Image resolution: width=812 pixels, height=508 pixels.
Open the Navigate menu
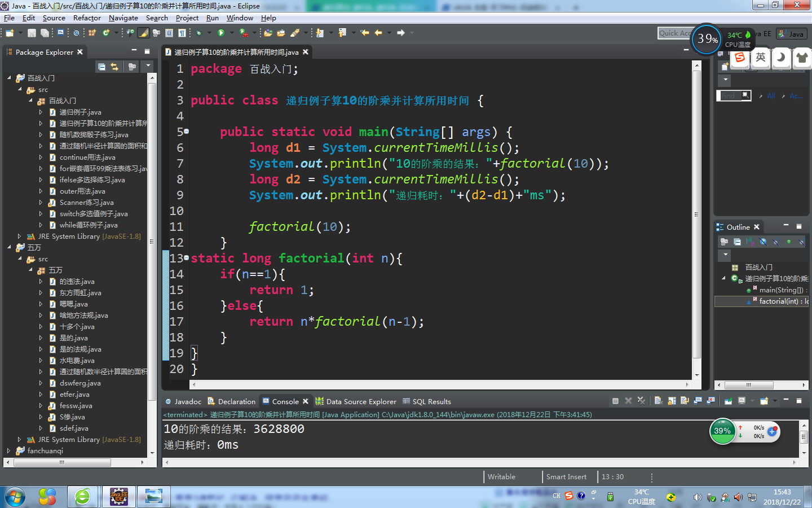click(123, 17)
